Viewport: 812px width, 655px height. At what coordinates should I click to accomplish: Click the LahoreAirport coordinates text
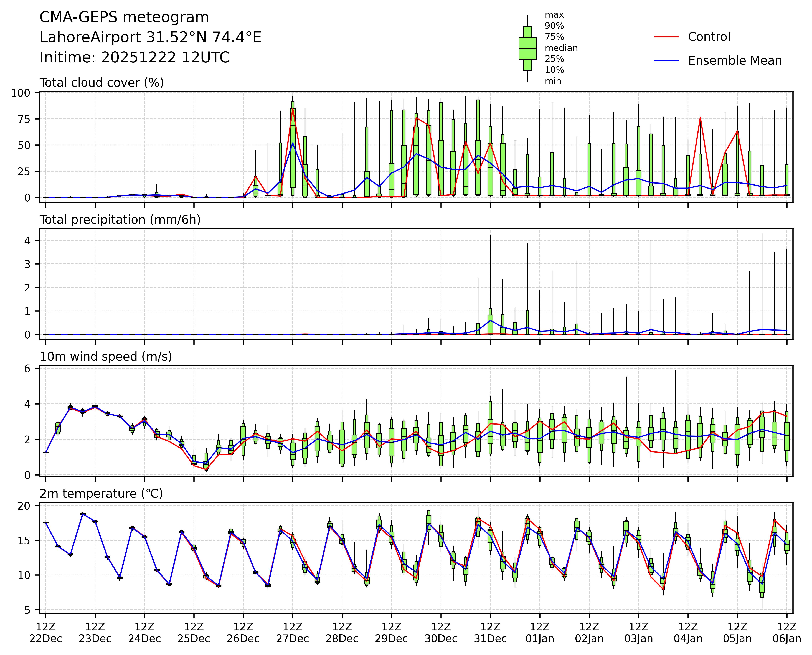click(x=150, y=37)
